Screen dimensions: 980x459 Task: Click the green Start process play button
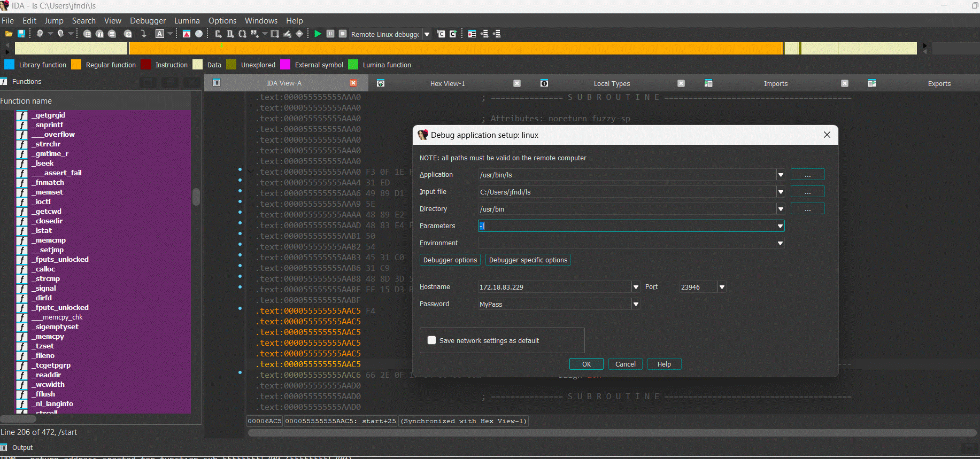pyautogui.click(x=318, y=34)
